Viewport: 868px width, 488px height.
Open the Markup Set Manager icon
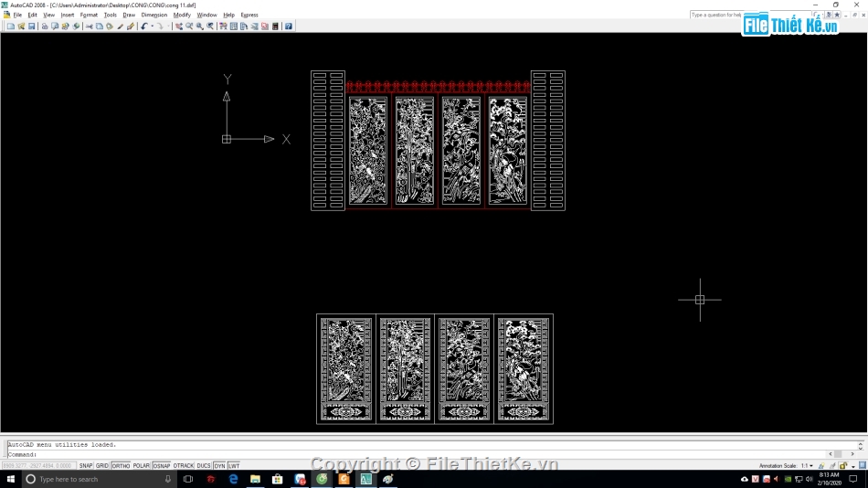[x=265, y=26]
